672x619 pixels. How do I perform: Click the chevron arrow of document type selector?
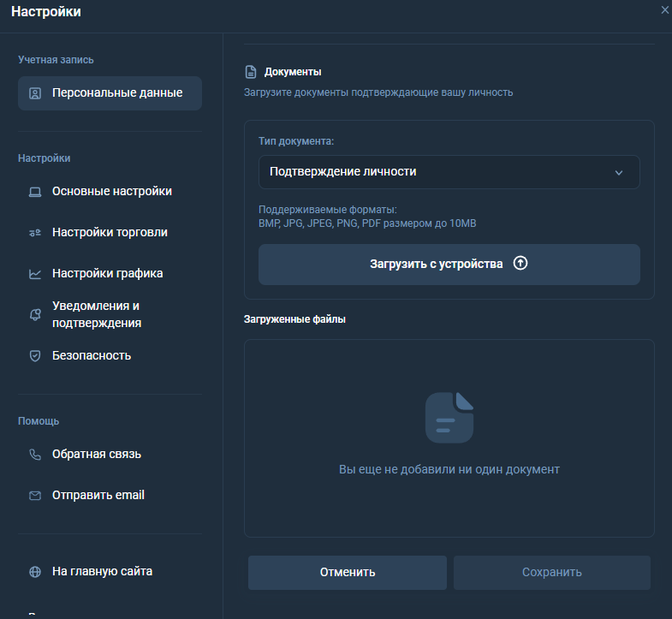pyautogui.click(x=619, y=173)
